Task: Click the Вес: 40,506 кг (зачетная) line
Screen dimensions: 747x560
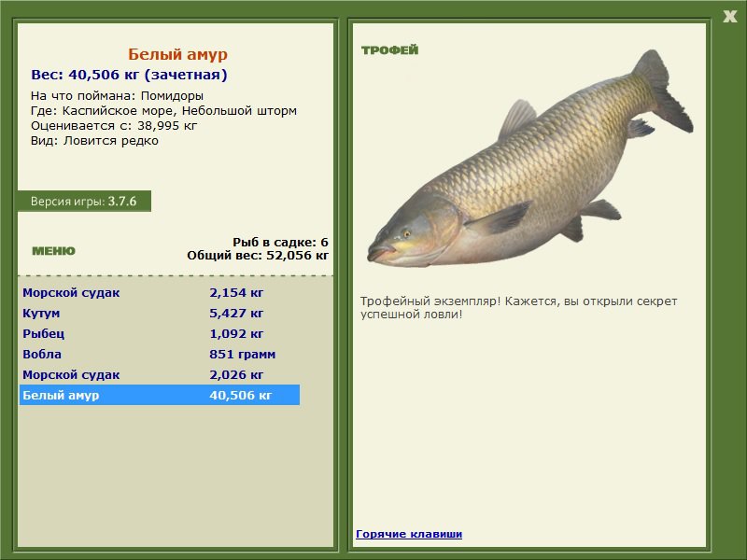Action: pyautogui.click(x=129, y=75)
